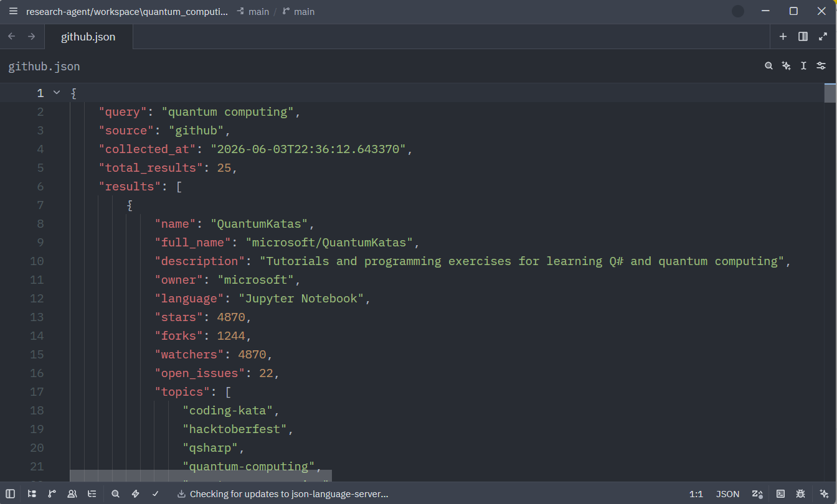The height and width of the screenshot is (504, 837).
Task: Split the editor pane
Action: (x=803, y=37)
